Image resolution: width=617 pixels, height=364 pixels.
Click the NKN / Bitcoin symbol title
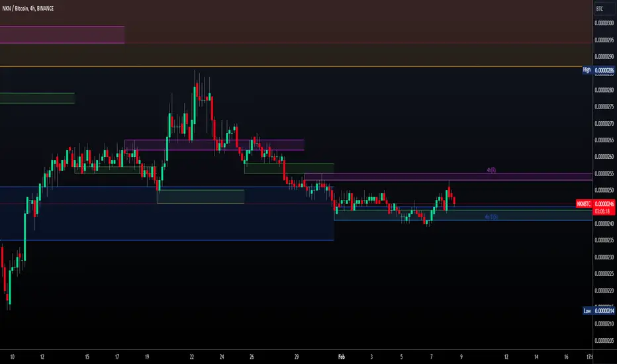(x=28, y=8)
